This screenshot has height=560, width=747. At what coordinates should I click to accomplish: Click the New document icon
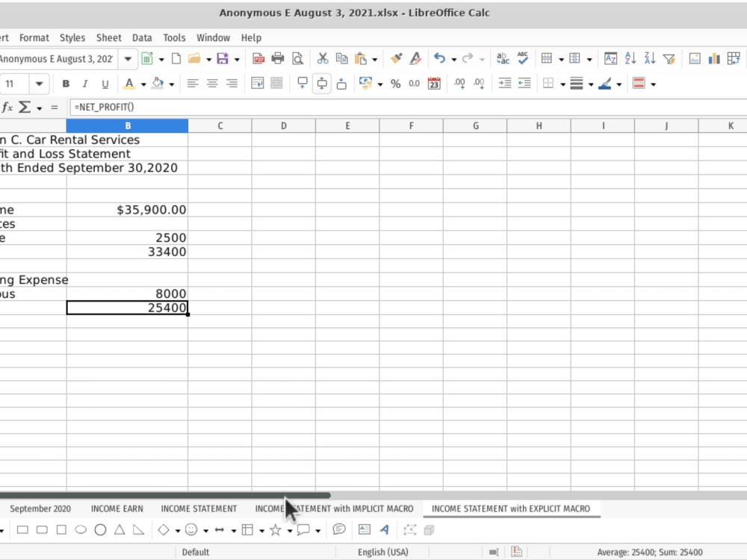click(x=176, y=59)
